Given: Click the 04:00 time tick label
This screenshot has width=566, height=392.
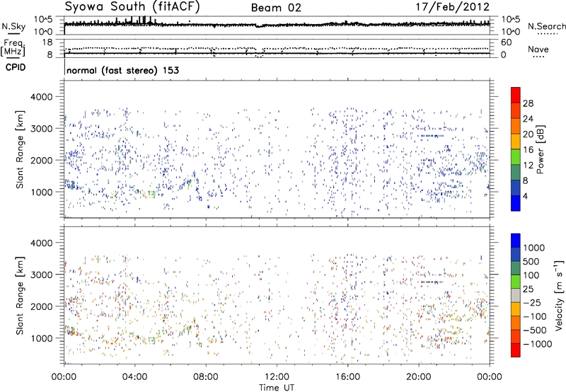Looking at the screenshot, I should pyautogui.click(x=134, y=377).
